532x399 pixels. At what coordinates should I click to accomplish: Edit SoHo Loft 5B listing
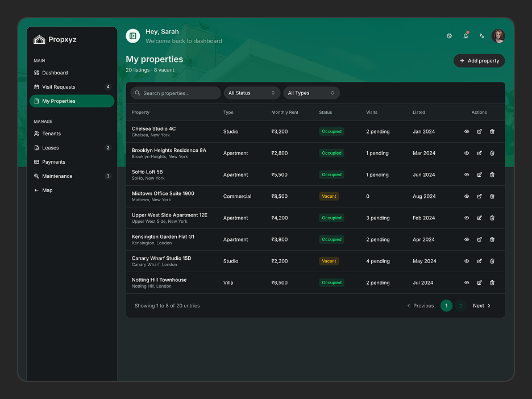click(x=479, y=174)
